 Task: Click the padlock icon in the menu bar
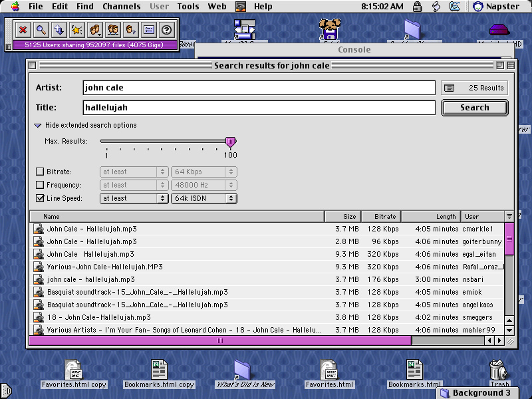pos(418,7)
